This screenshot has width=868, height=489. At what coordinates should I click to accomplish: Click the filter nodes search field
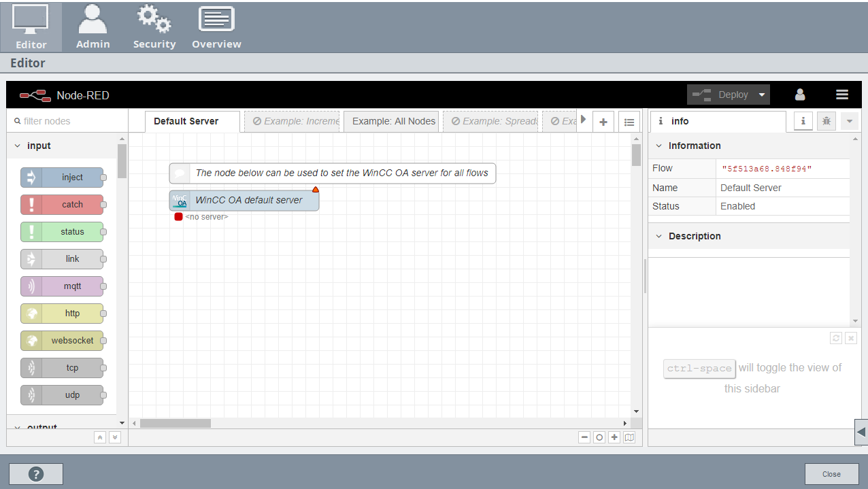(68, 121)
